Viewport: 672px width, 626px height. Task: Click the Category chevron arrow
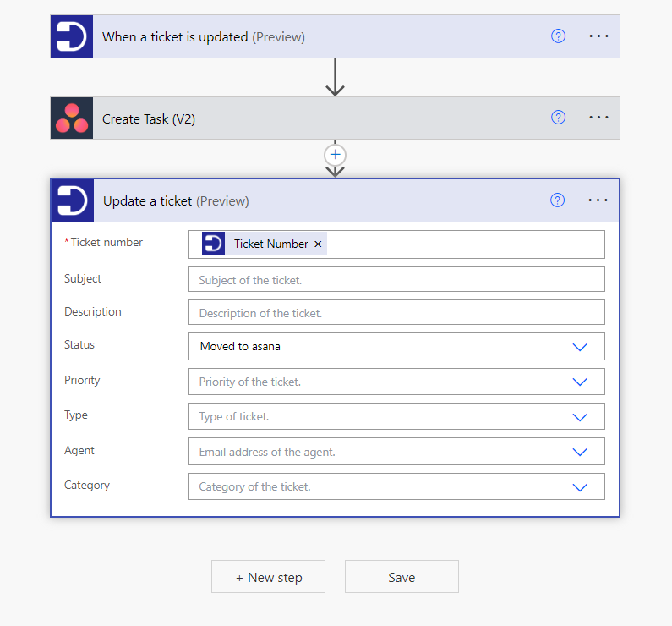(580, 487)
